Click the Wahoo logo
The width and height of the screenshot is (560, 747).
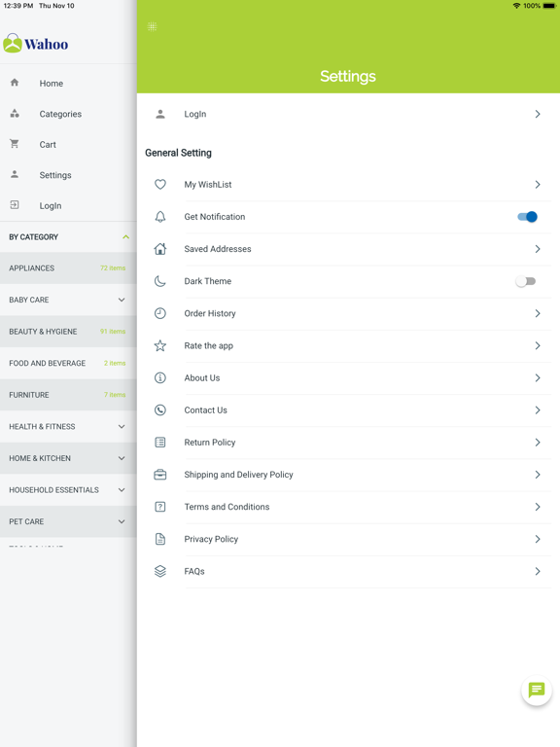[x=36, y=44]
